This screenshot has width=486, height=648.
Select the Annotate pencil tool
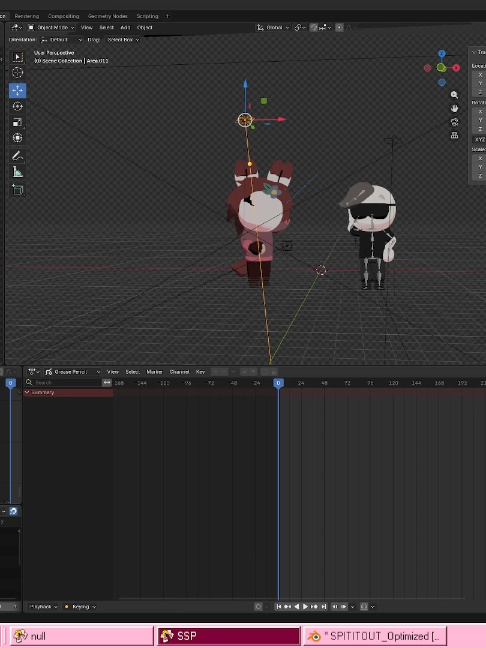17,156
